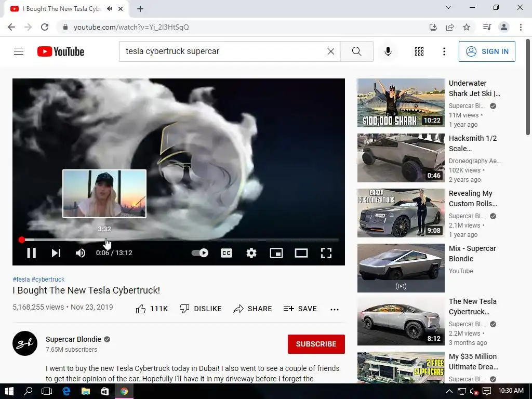Viewport: 532px width, 399px height.
Task: Open a new browser tab
Action: 140,9
